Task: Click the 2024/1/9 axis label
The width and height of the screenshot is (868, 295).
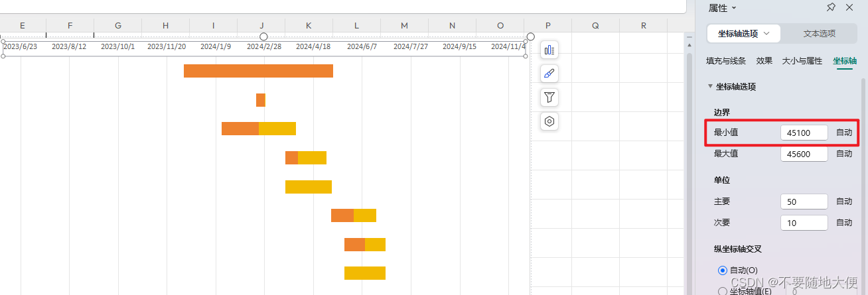Action: coord(216,47)
